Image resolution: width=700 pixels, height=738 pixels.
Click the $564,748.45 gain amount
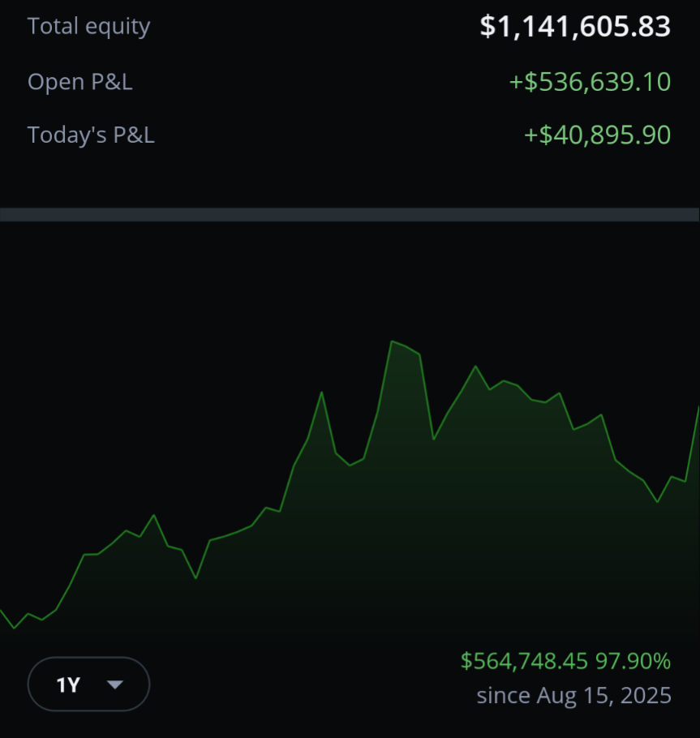pos(525,661)
